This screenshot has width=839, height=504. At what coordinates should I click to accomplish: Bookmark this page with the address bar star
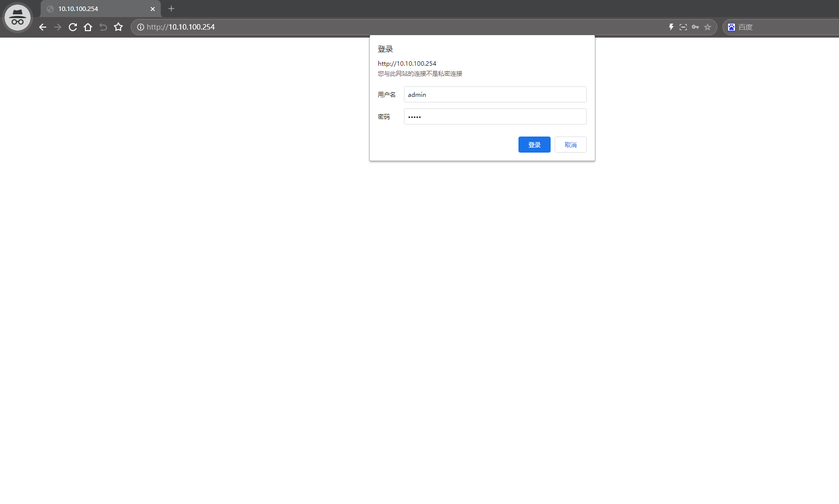tap(707, 27)
